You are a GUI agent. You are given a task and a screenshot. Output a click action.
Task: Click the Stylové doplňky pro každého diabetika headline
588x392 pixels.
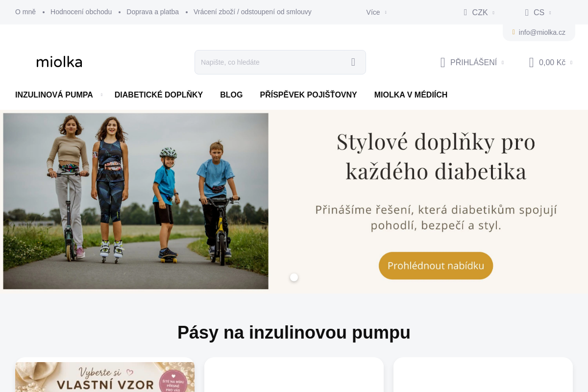coord(436,156)
